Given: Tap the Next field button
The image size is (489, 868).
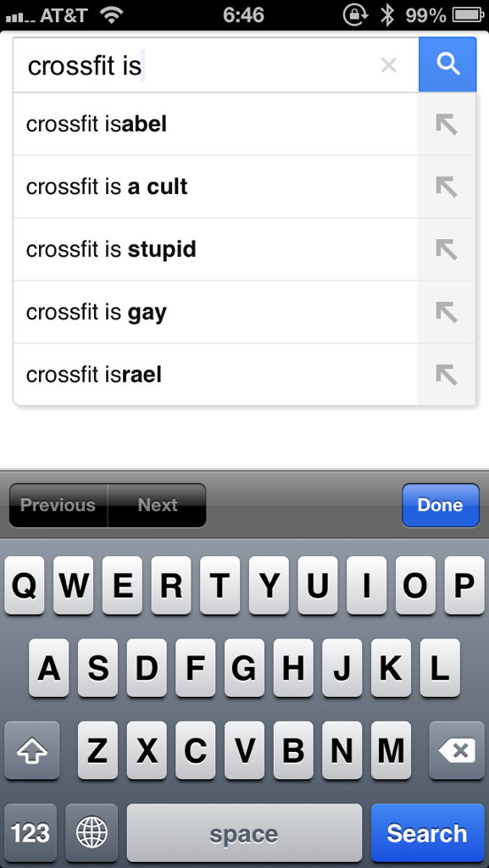Looking at the screenshot, I should pyautogui.click(x=157, y=505).
